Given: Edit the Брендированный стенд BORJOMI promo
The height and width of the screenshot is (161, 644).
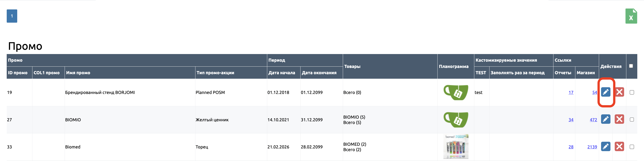Looking at the screenshot, I should click(606, 92).
